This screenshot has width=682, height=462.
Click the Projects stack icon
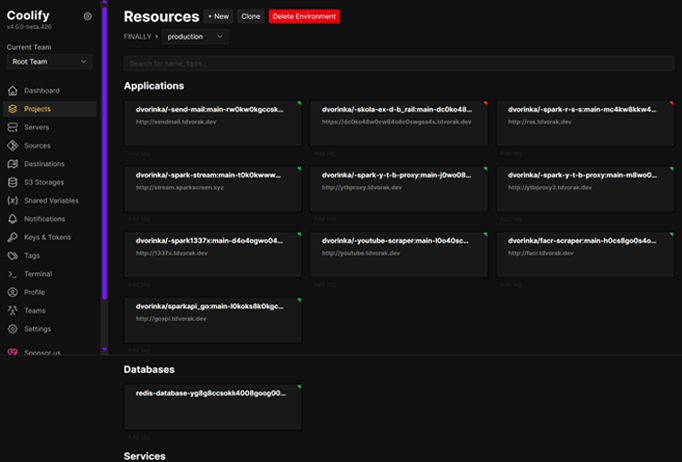point(13,109)
